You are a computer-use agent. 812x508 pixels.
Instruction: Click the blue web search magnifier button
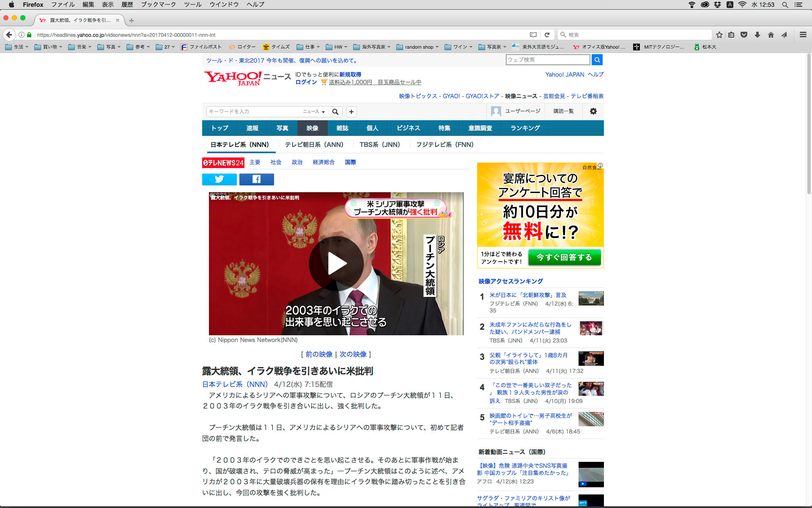597,60
